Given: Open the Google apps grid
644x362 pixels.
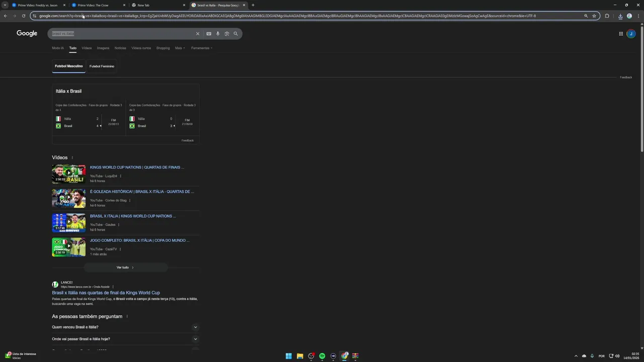Looking at the screenshot, I should [621, 34].
